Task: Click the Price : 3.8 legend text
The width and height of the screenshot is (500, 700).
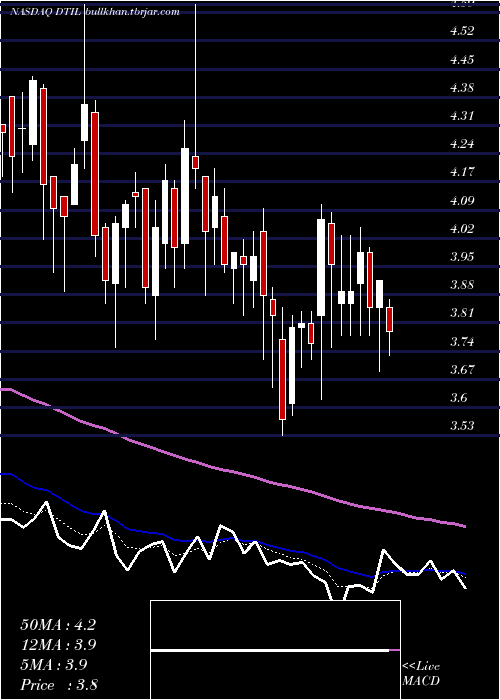Action: [x=58, y=685]
